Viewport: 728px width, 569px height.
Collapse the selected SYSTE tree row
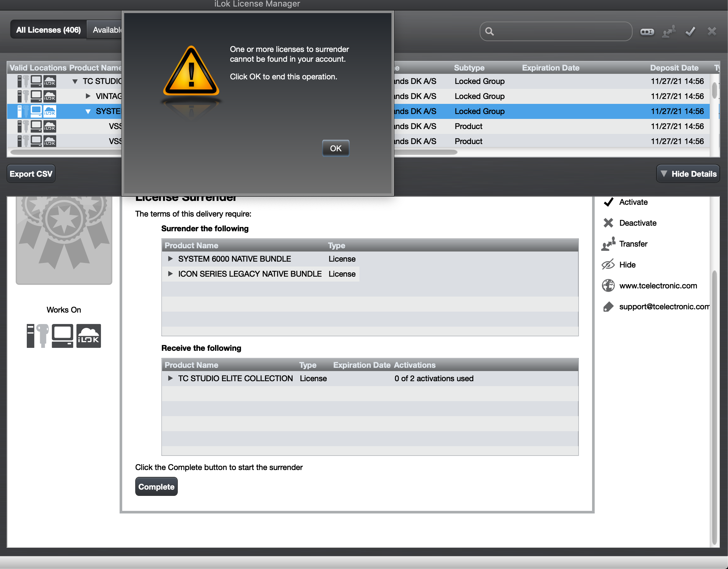pyautogui.click(x=88, y=111)
